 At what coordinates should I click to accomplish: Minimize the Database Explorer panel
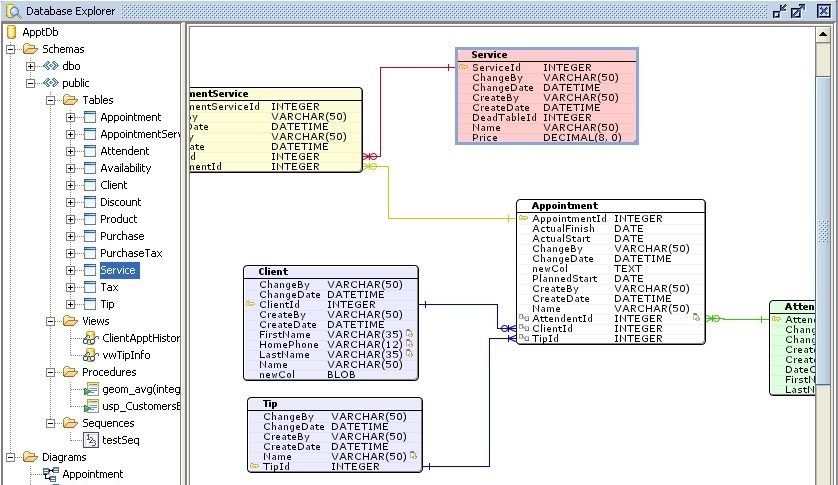point(780,11)
